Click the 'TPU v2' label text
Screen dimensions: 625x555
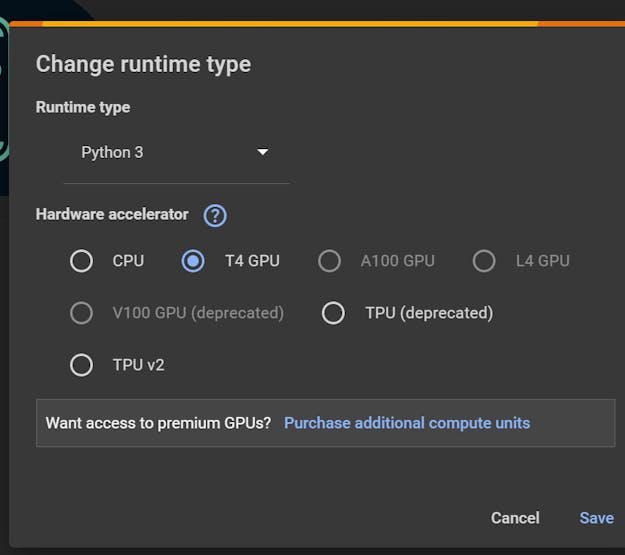[138, 365]
